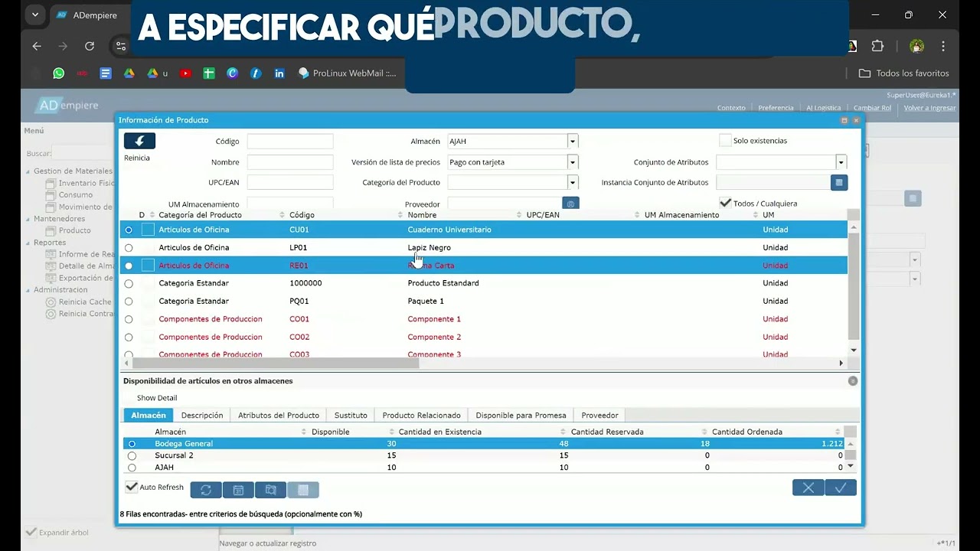980x551 pixels.
Task: Confirm the selection with the checkmark button
Action: [841, 487]
